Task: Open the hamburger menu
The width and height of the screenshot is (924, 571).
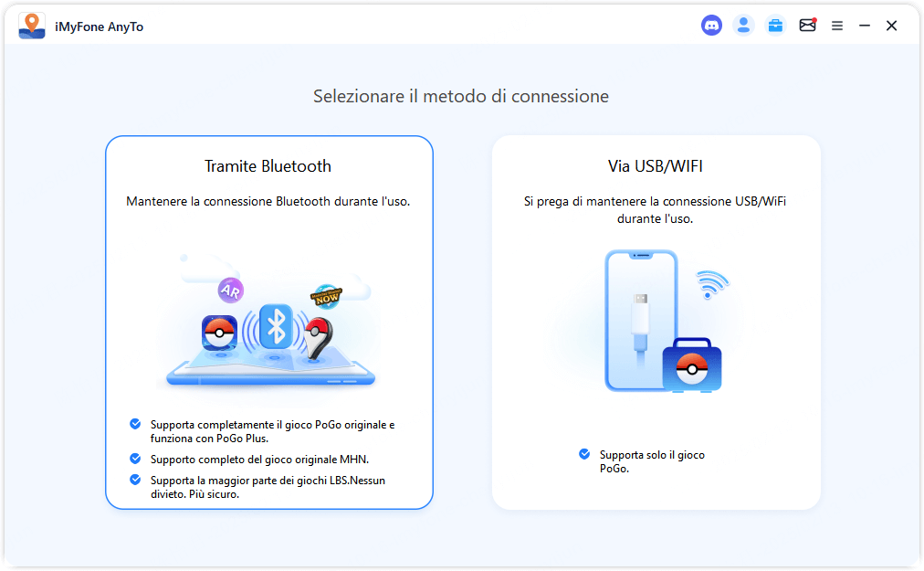Action: pos(836,26)
